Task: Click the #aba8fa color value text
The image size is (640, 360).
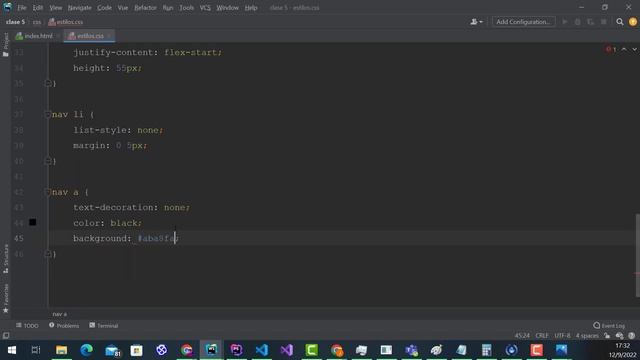Action: 157,238
